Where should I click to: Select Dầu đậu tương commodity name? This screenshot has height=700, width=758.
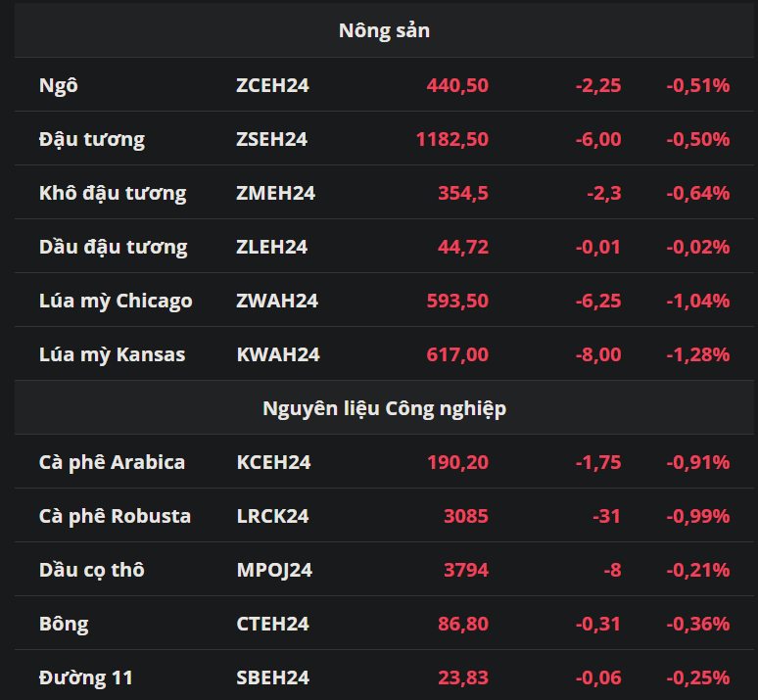tap(113, 247)
